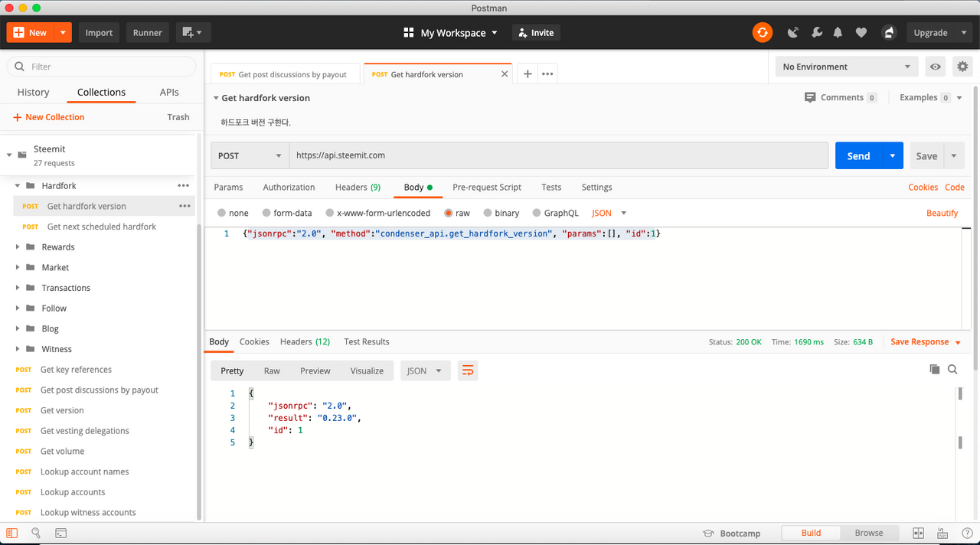Click the Import button
The height and width of the screenshot is (545, 980).
click(x=99, y=32)
